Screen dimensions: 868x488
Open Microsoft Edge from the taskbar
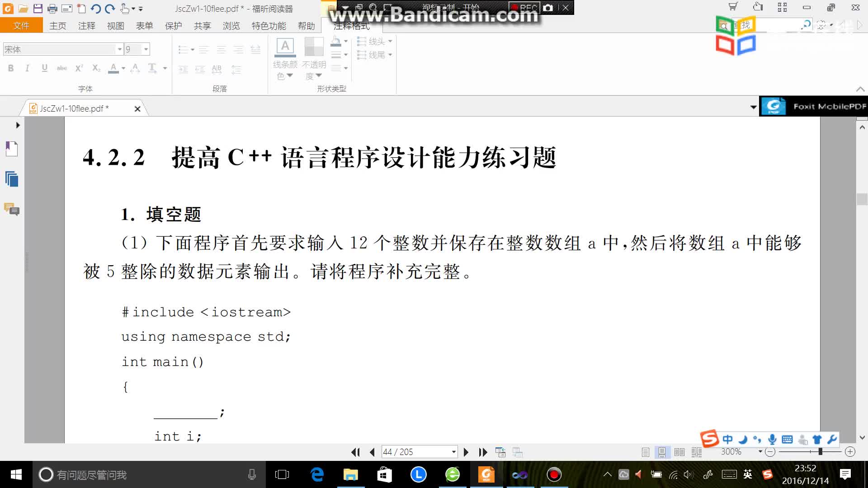pyautogui.click(x=317, y=474)
